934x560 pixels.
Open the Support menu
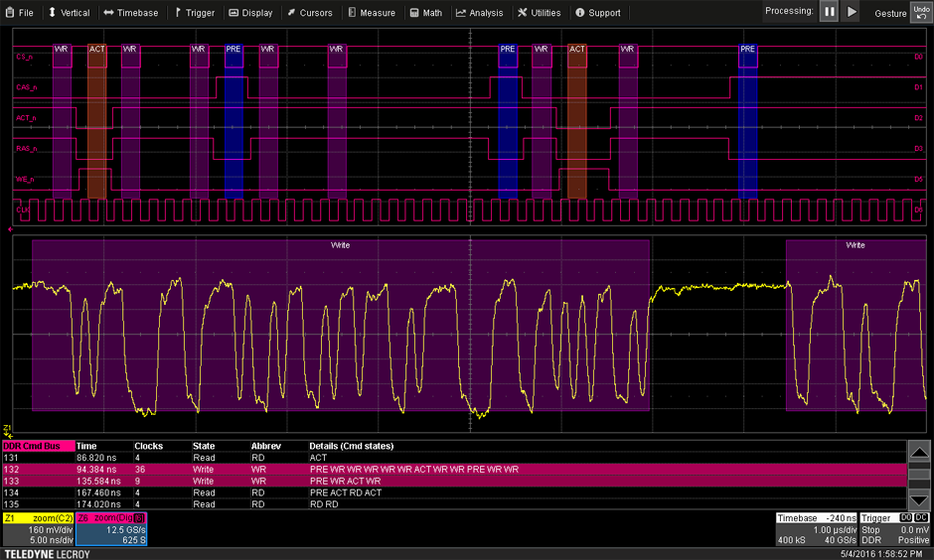coord(598,13)
